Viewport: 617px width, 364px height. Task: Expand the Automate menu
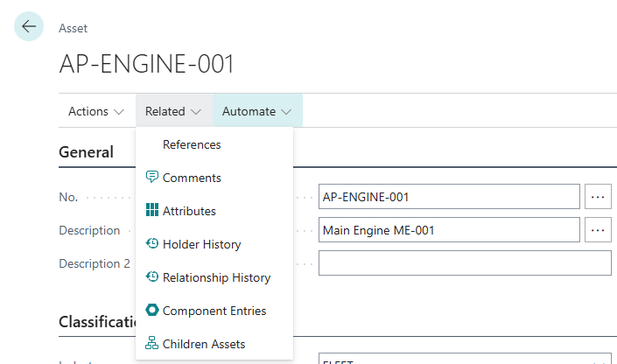(256, 111)
